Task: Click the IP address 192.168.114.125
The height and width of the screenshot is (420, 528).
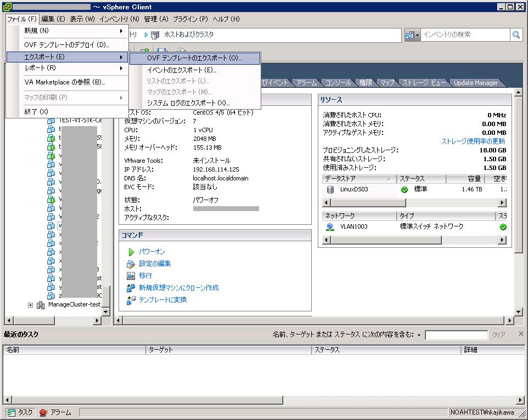Action: 216,170
